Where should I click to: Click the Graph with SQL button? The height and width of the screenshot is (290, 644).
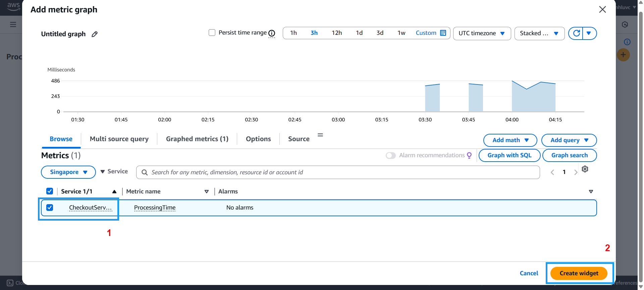(509, 155)
